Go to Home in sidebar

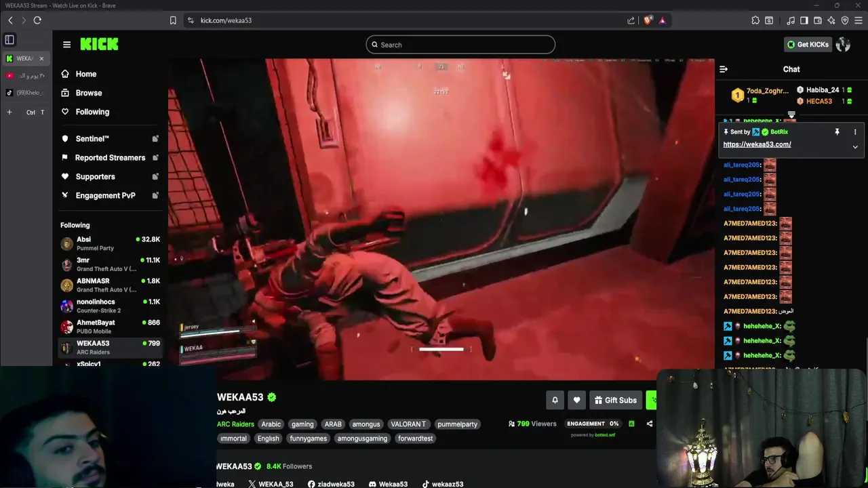85,74
